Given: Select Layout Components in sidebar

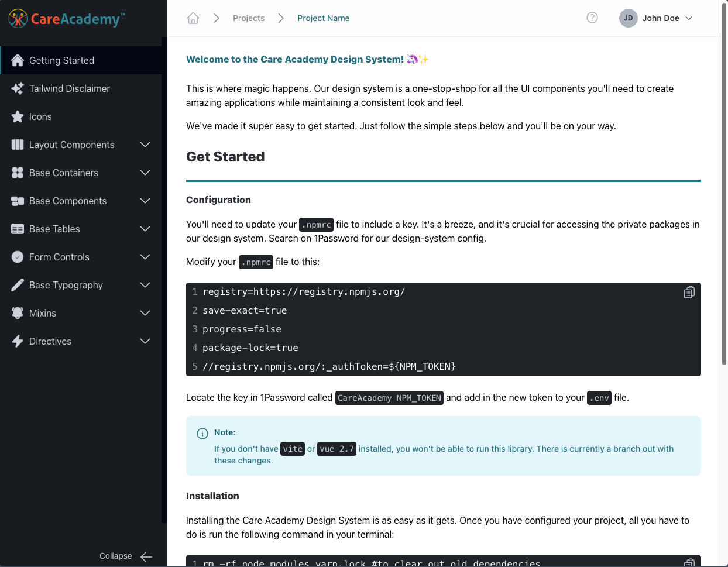Looking at the screenshot, I should (81, 145).
